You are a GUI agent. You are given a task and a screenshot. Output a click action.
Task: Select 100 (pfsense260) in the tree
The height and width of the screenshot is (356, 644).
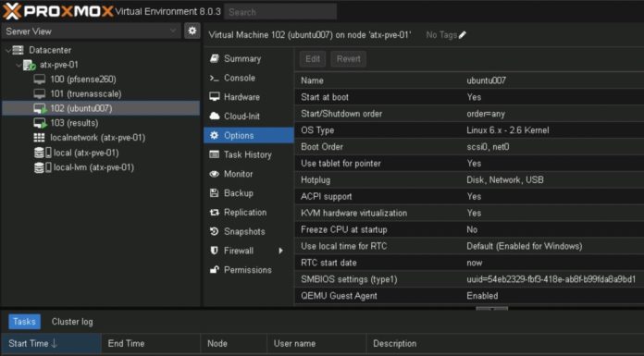[101, 80]
